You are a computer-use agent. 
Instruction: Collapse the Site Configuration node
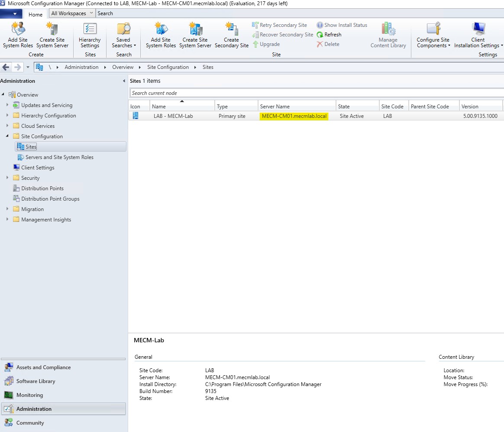pyautogui.click(x=7, y=136)
